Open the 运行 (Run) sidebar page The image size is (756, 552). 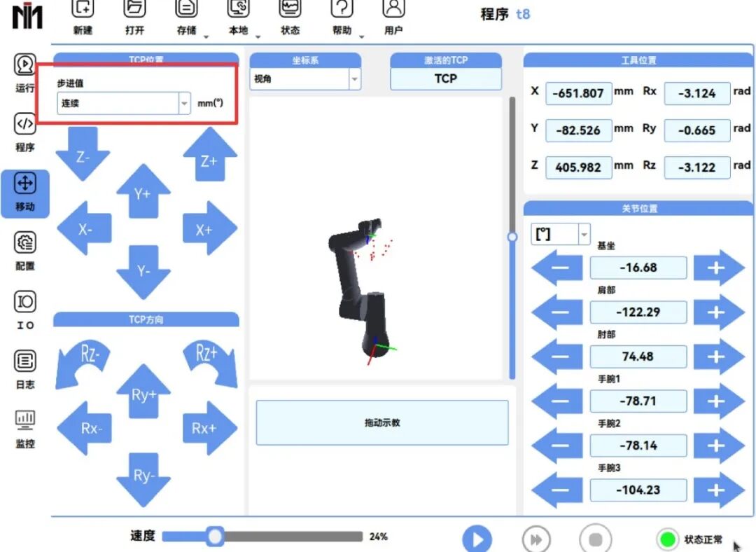coord(25,73)
